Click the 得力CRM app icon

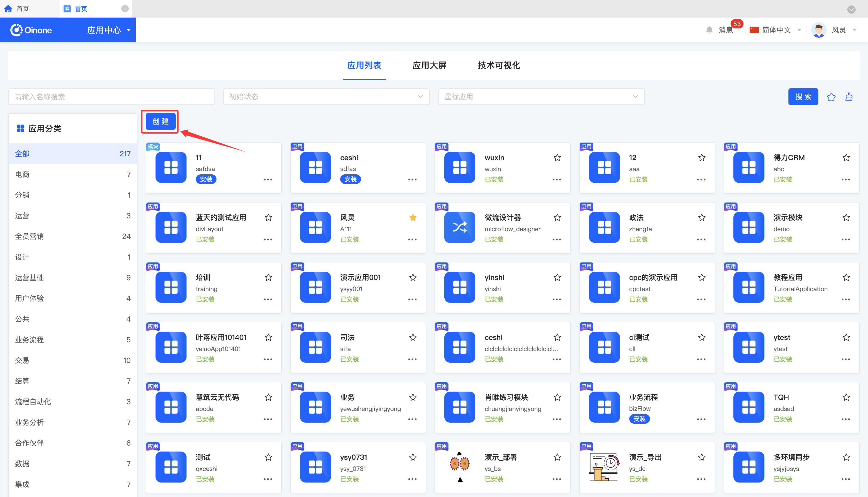point(749,167)
